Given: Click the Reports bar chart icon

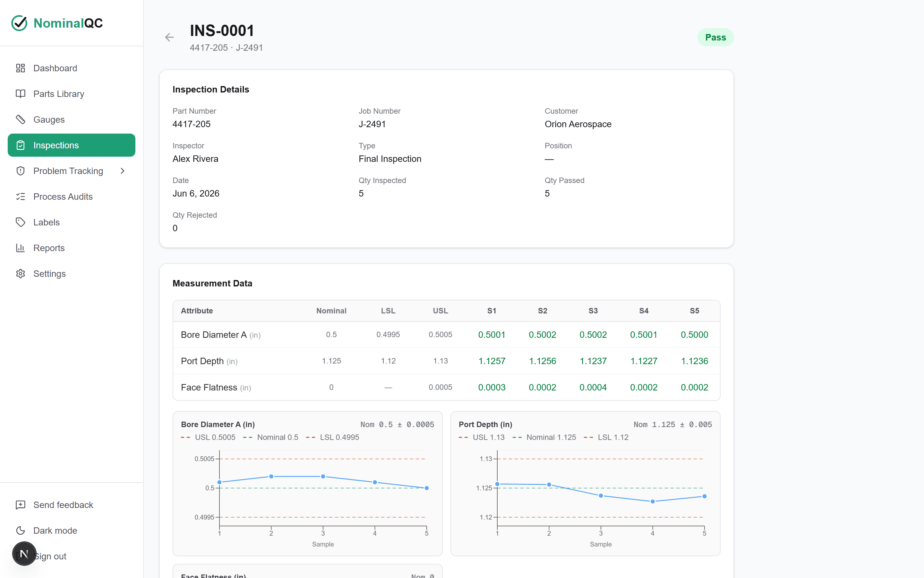Looking at the screenshot, I should coord(21,248).
